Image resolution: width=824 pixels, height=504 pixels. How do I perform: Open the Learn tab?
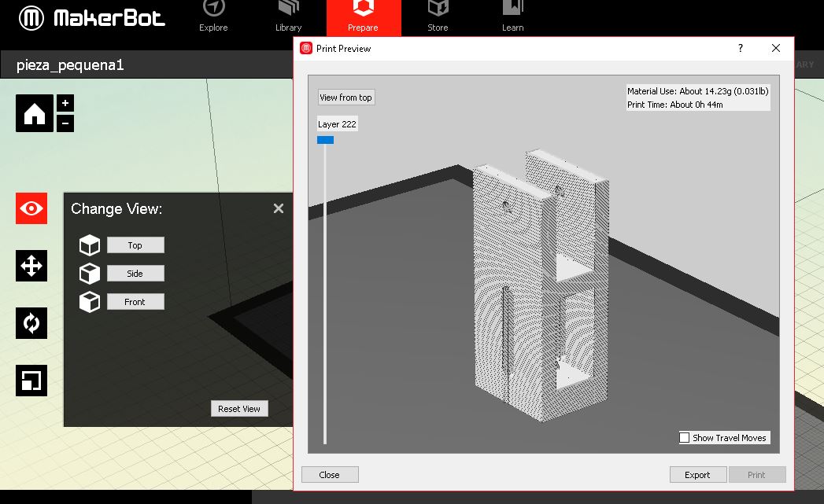pos(513,17)
